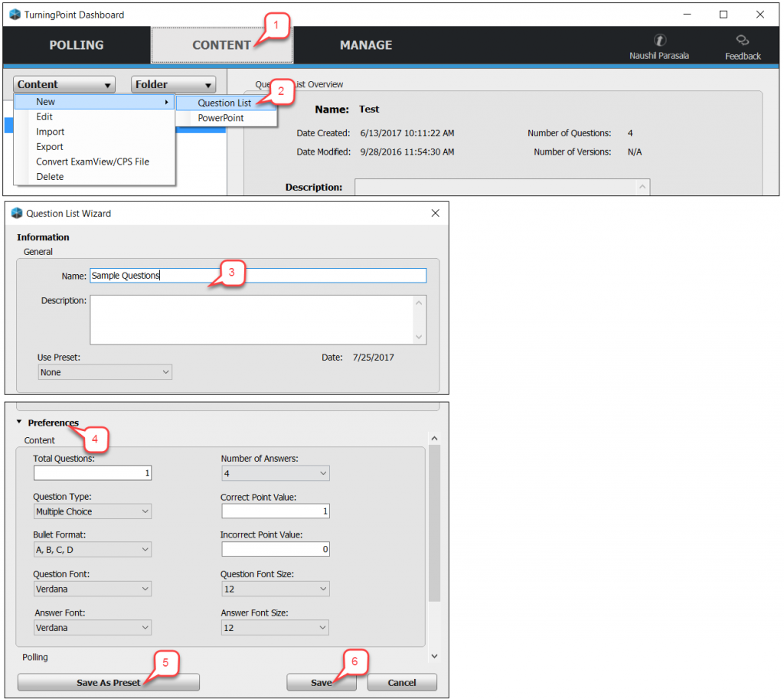Select PowerPoint in the New submenu
Viewport: 784px width, 699px height.
pos(220,118)
